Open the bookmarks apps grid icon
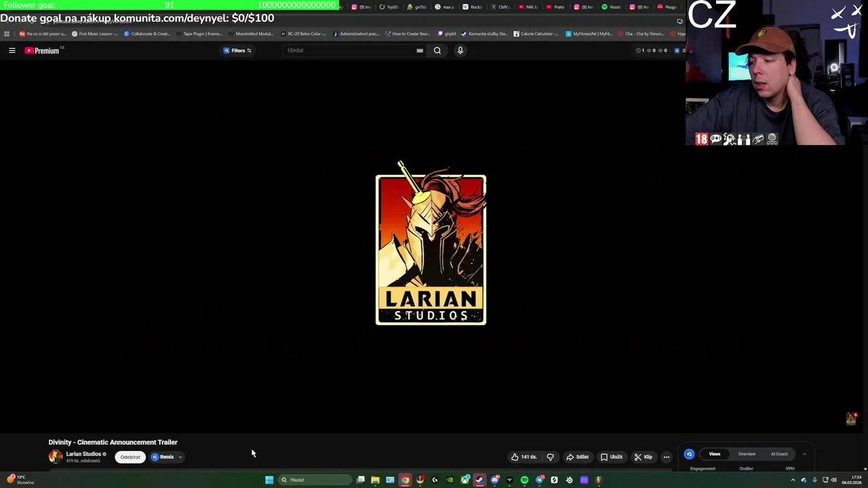 (6, 33)
